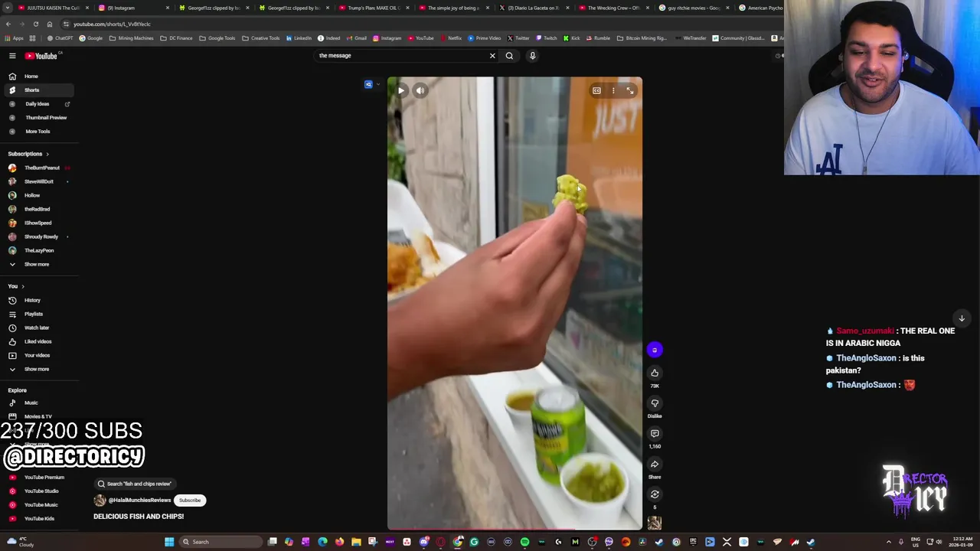Open IShowSpeed subscription channel

(38, 223)
